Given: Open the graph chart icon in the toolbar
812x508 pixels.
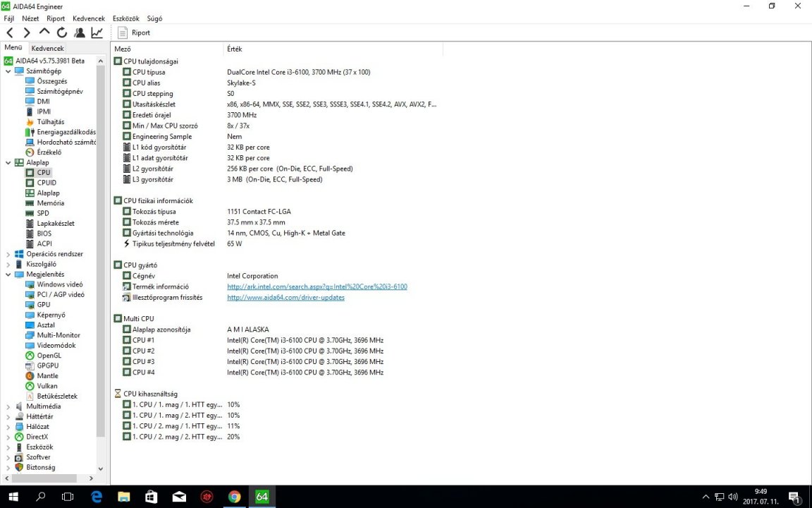Looking at the screenshot, I should point(97,32).
